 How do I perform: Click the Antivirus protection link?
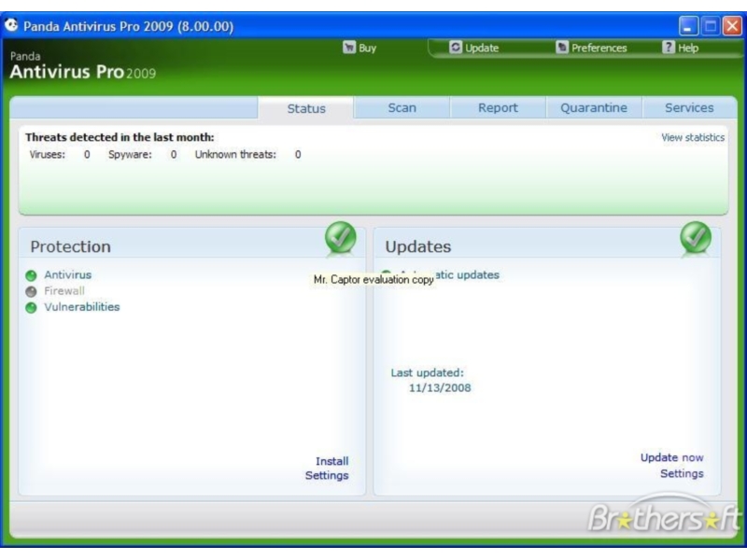(x=67, y=274)
